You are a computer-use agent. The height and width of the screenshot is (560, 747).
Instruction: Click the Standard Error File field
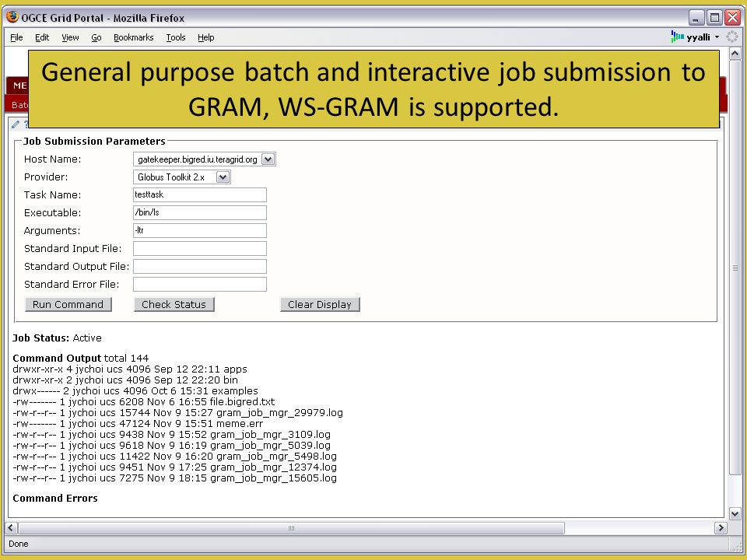(x=200, y=285)
